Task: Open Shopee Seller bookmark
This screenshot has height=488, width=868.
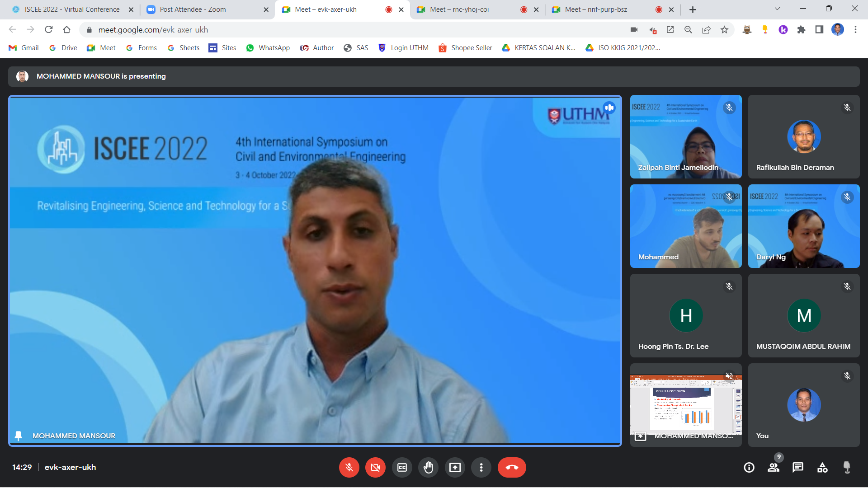Action: click(x=465, y=48)
